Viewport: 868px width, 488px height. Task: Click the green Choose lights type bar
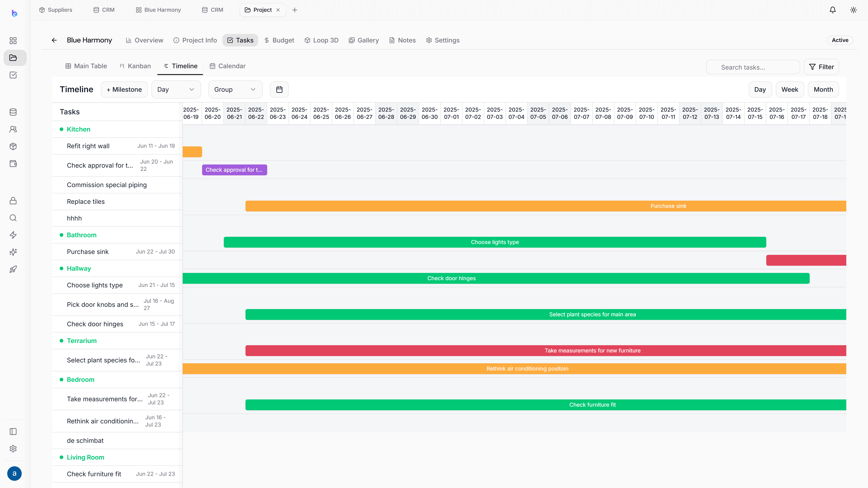coord(495,242)
